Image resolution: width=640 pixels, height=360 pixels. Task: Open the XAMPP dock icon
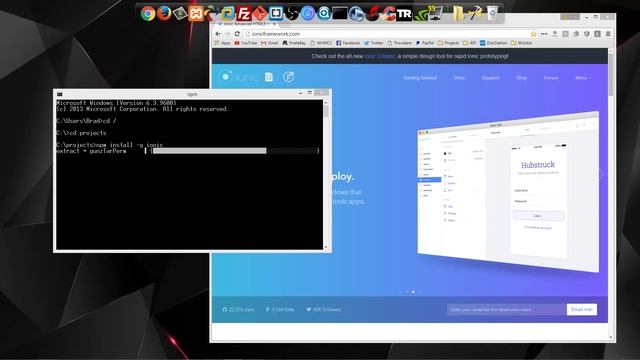point(196,13)
